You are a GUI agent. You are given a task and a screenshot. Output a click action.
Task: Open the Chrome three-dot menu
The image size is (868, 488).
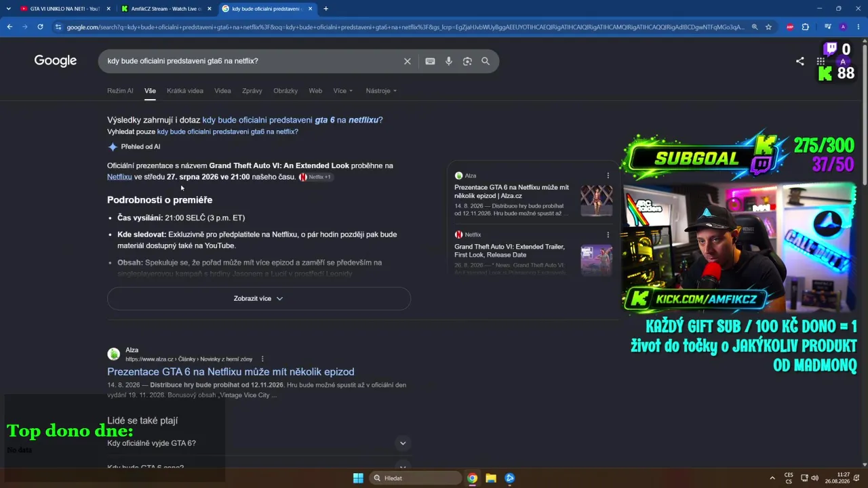point(858,27)
